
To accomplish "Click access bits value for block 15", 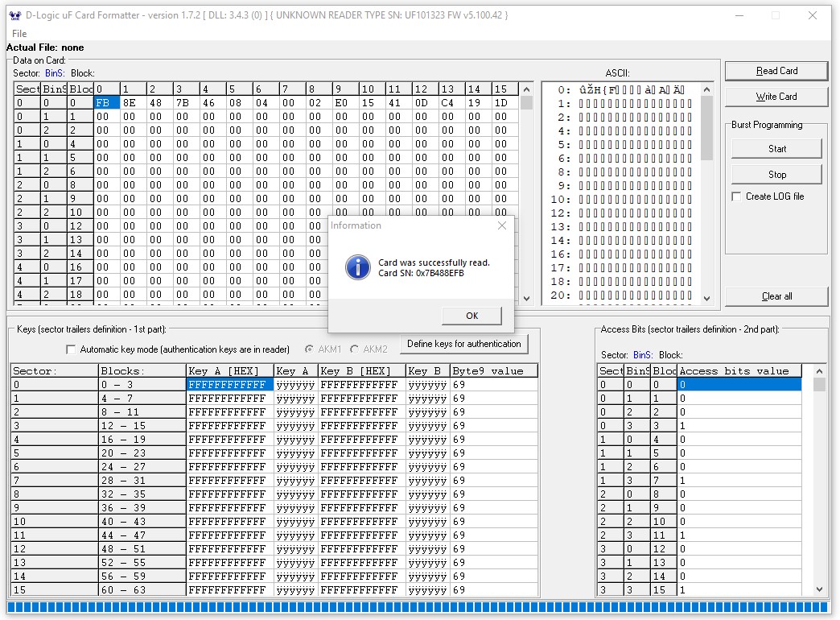I will click(739, 590).
